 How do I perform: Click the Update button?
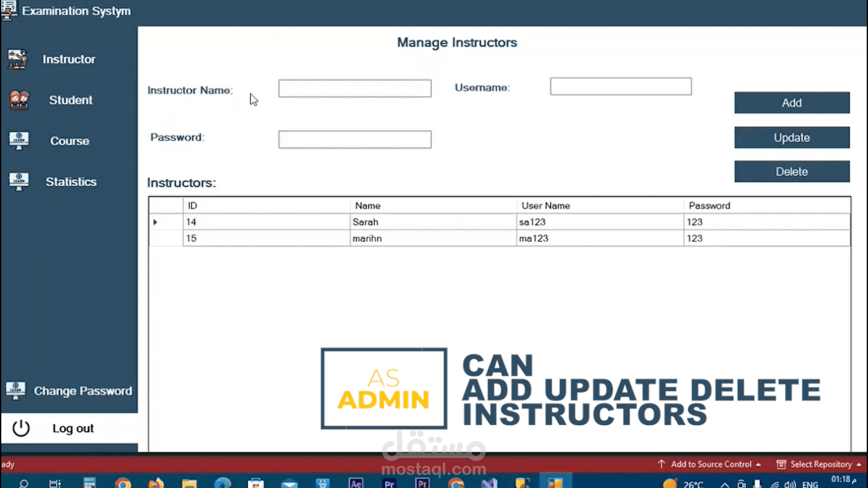[x=792, y=138]
